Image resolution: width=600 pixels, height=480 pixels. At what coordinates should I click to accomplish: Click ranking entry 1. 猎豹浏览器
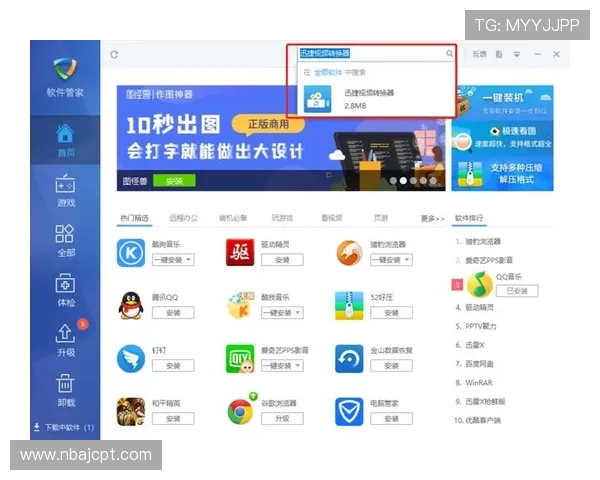(x=478, y=242)
